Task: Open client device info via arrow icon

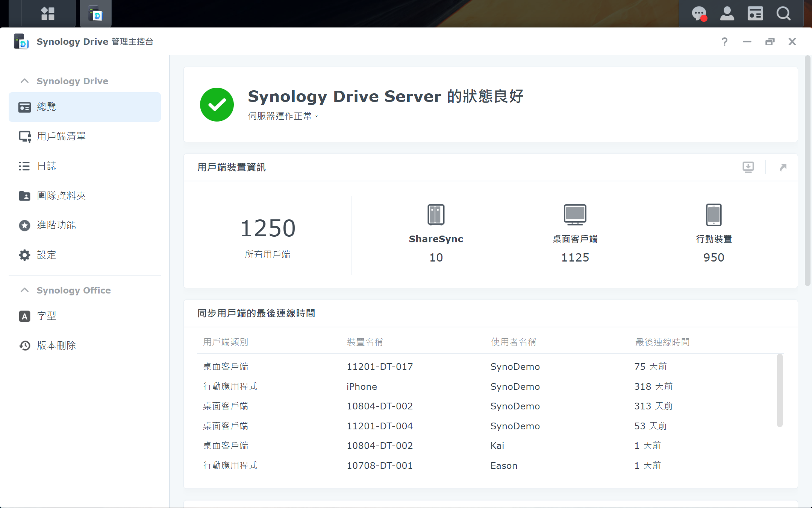Action: (783, 167)
